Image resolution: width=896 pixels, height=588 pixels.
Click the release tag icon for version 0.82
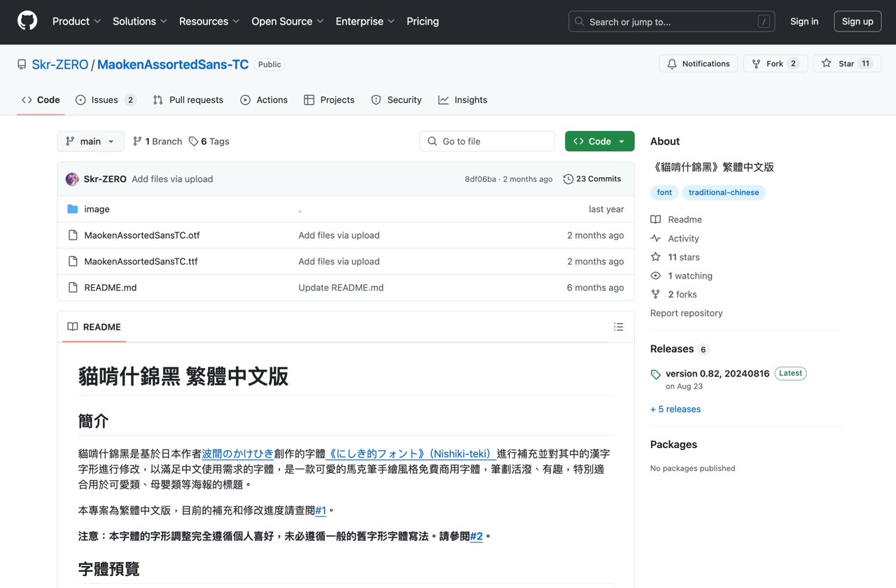[x=655, y=374]
